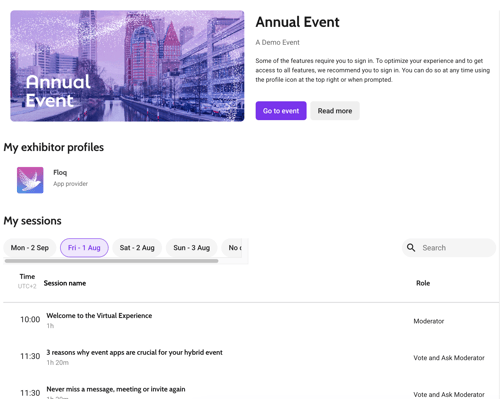Screen dimensions: 500x399
Task: Select the Mon - 2 Sep tab
Action: pyautogui.click(x=30, y=248)
